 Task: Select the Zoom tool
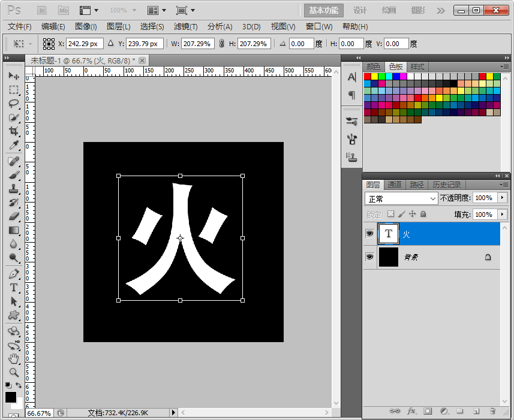[x=13, y=372]
